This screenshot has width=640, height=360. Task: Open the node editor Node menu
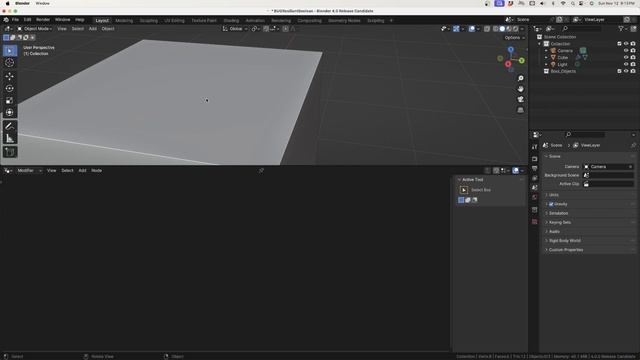click(x=96, y=171)
